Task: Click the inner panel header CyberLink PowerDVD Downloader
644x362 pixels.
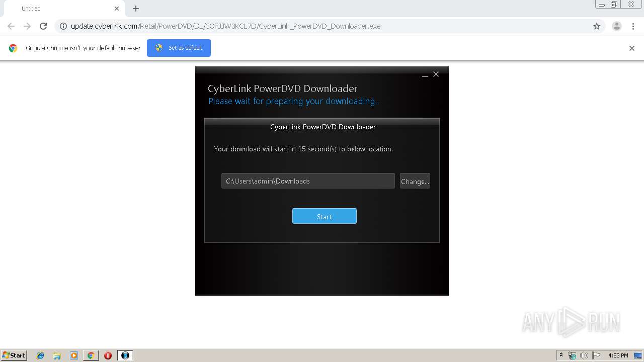Action: (x=323, y=127)
